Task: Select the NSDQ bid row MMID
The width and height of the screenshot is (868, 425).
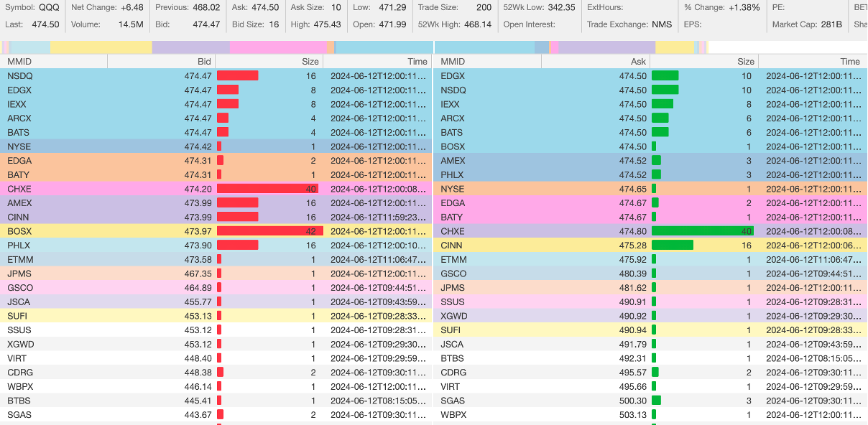Action: tap(20, 76)
